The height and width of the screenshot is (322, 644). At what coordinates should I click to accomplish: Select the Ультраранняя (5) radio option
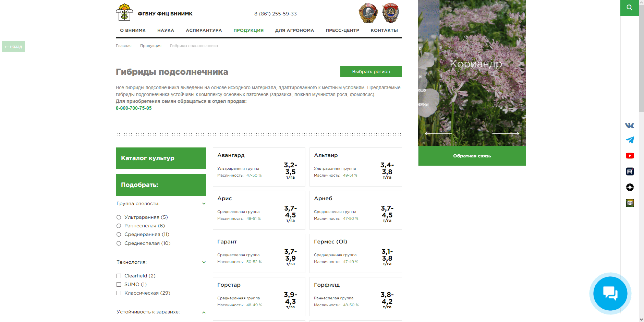tap(119, 217)
